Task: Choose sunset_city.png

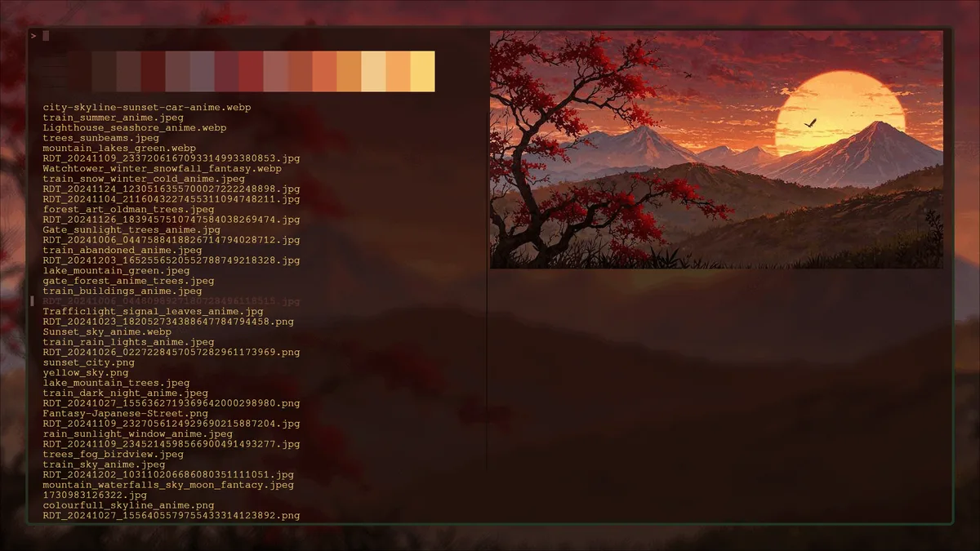Action: (88, 362)
